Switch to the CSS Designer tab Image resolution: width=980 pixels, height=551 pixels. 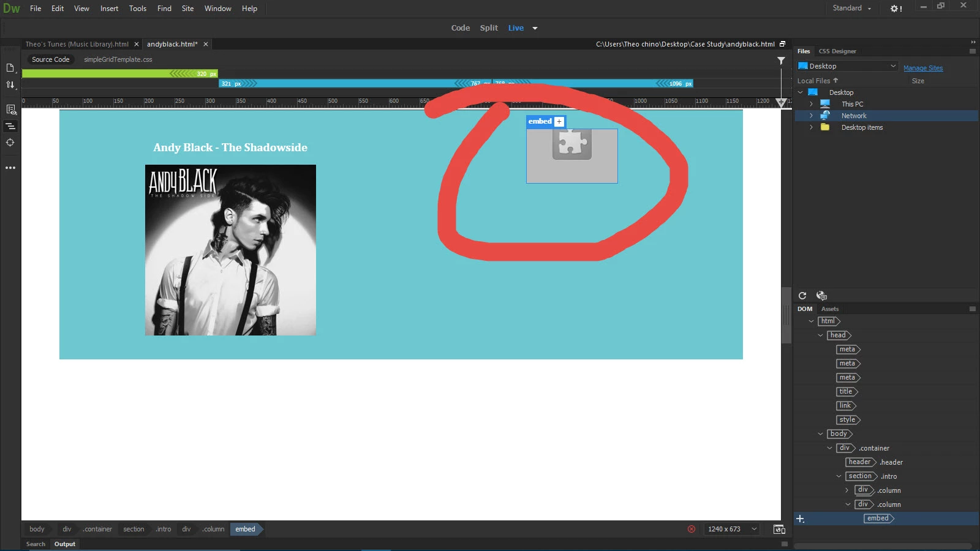click(x=837, y=51)
